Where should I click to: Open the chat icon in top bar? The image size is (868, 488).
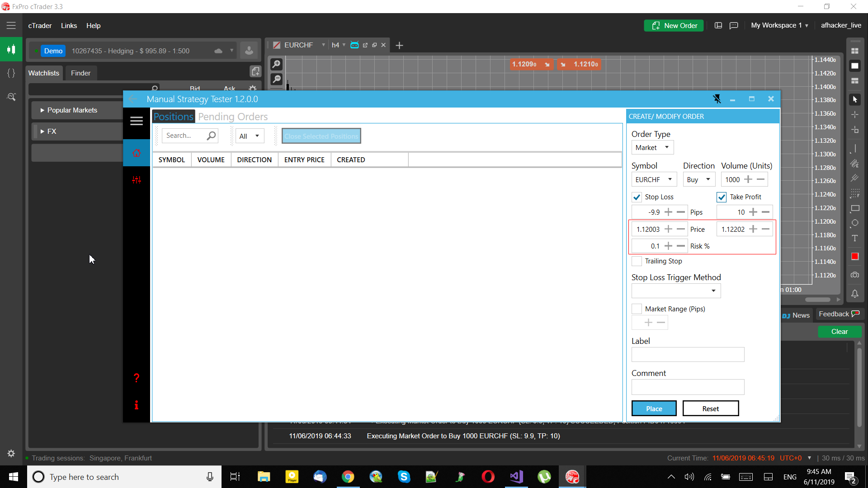click(734, 26)
